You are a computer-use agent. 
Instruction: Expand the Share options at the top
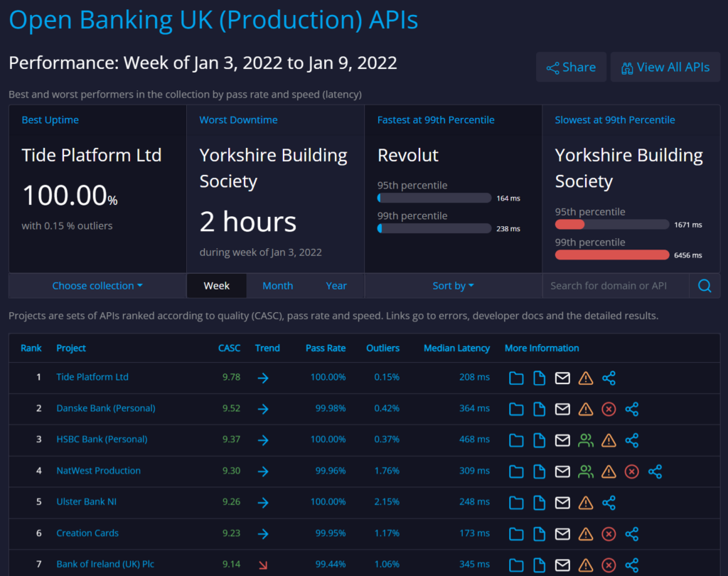(571, 66)
